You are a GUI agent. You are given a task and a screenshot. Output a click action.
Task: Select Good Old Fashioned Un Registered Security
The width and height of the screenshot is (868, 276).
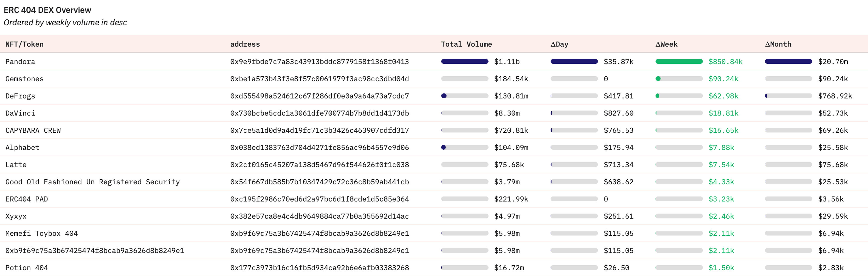(93, 182)
